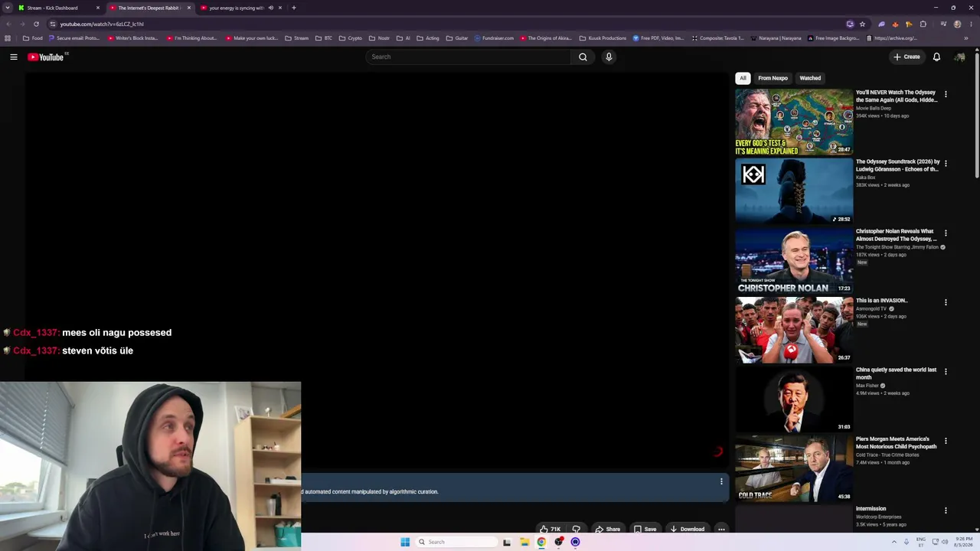The height and width of the screenshot is (551, 980).
Task: Open File Explorer from the taskbar
Action: pos(524,542)
